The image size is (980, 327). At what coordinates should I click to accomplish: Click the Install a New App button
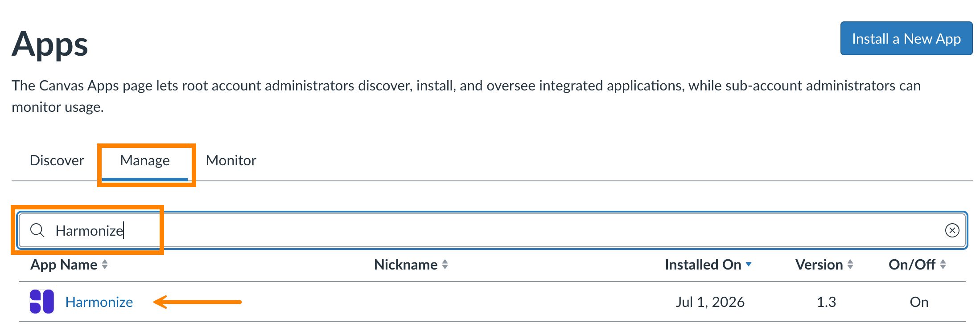(x=906, y=39)
